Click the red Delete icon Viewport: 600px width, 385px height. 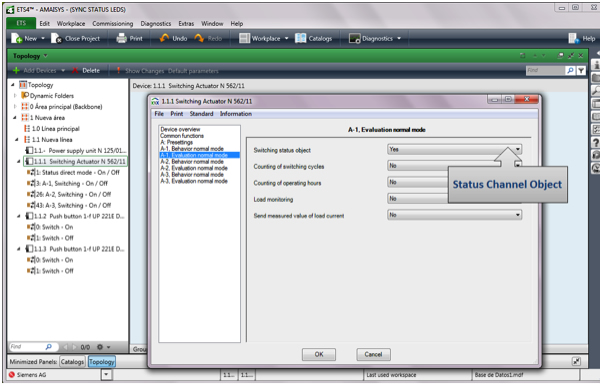click(75, 70)
